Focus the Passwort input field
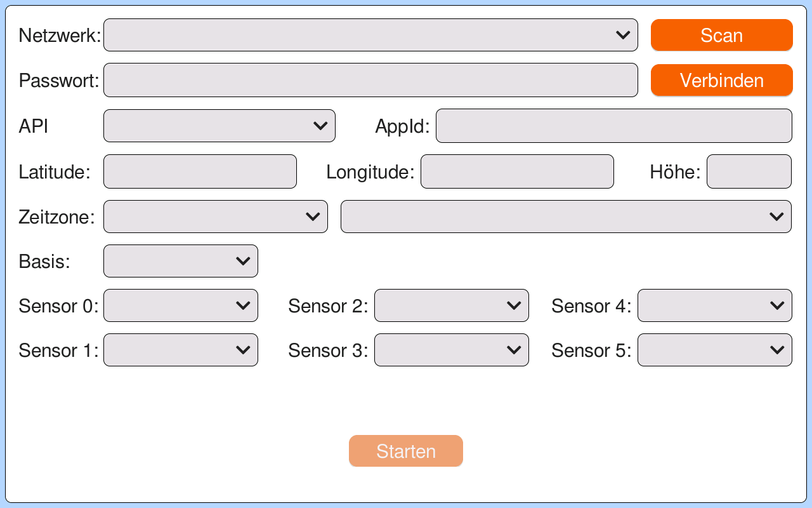Image resolution: width=812 pixels, height=508 pixels. (370, 80)
